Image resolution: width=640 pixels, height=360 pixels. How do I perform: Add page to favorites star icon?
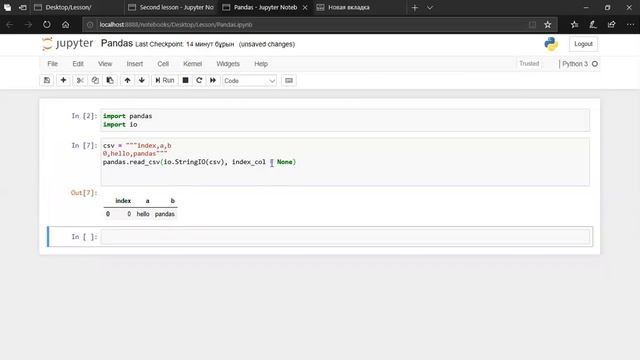tap(548, 25)
